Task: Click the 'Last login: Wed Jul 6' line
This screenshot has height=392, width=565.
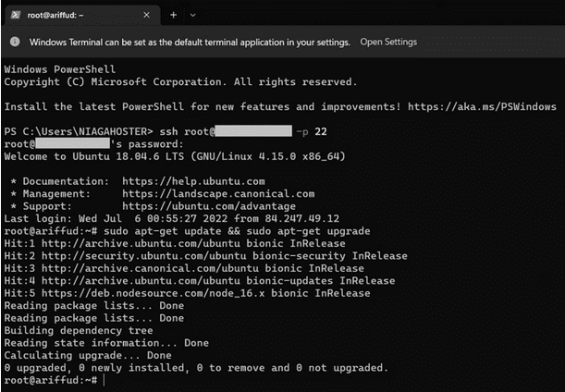Action: pyautogui.click(x=172, y=219)
